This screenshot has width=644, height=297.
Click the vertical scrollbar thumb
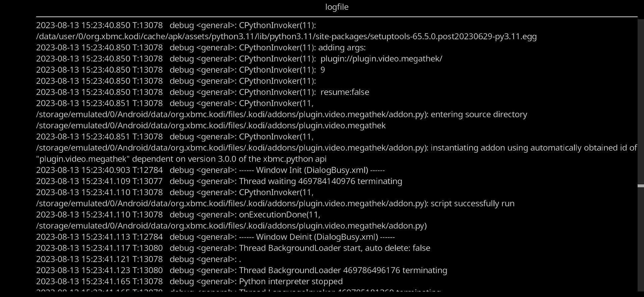click(641, 186)
